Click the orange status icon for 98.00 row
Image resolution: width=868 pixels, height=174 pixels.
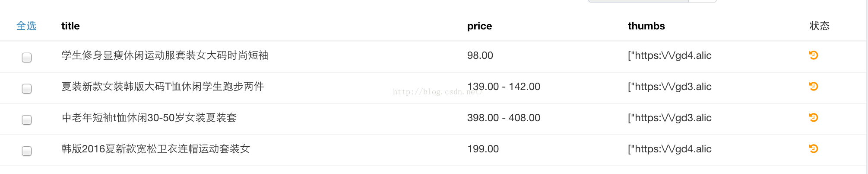pos(814,55)
